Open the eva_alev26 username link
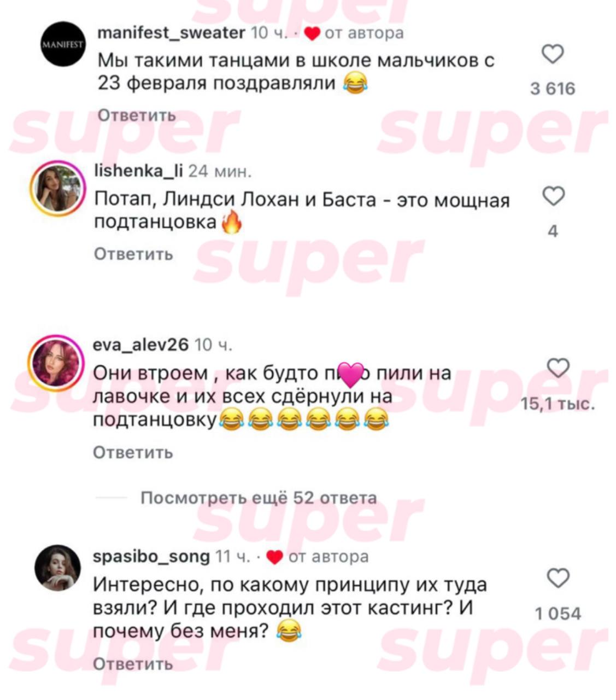This screenshot has width=616, height=700. coord(140,345)
